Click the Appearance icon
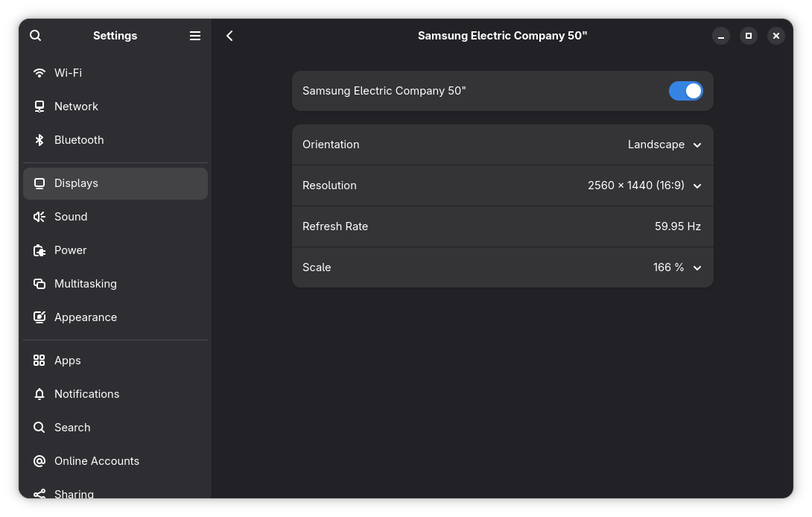Viewport: 812px width, 517px height. coord(39,317)
